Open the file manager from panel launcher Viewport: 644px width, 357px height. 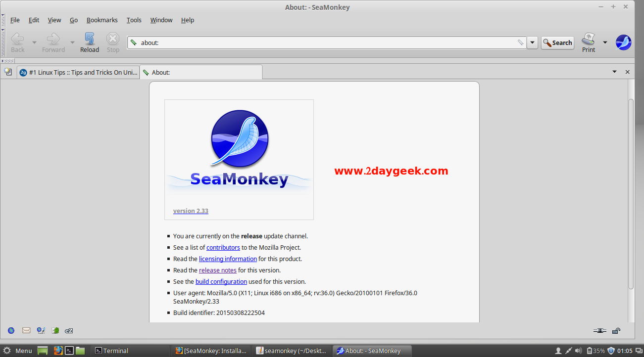click(80, 351)
